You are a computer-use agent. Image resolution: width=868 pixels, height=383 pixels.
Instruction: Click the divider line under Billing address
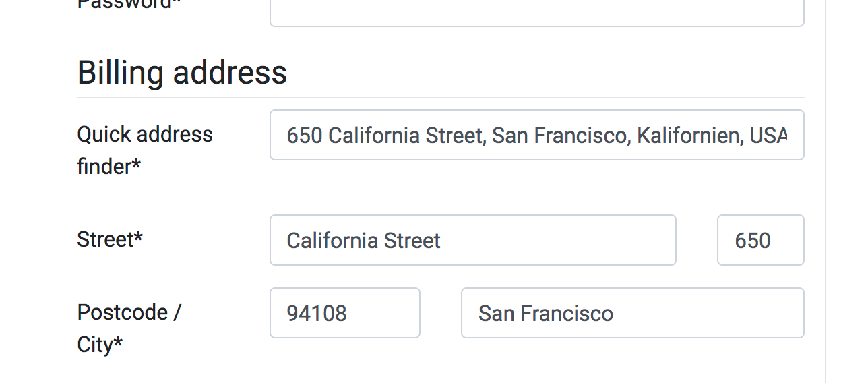tap(440, 98)
